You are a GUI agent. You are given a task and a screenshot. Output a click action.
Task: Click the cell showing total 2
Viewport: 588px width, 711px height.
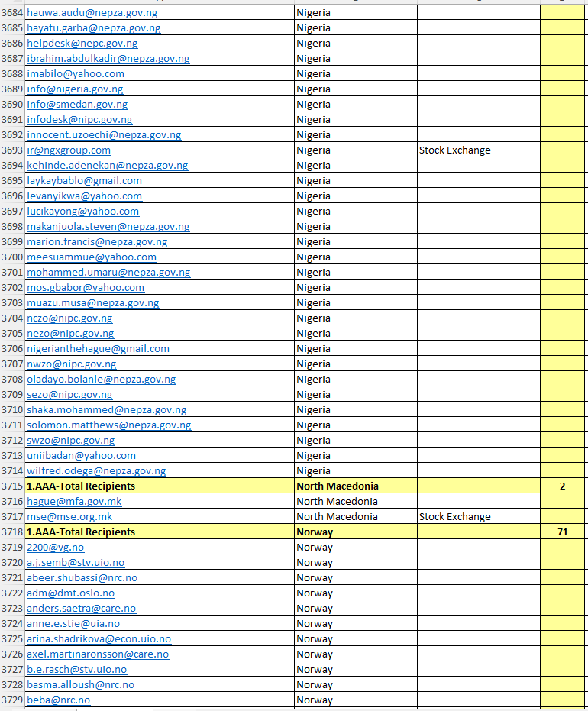coord(562,486)
